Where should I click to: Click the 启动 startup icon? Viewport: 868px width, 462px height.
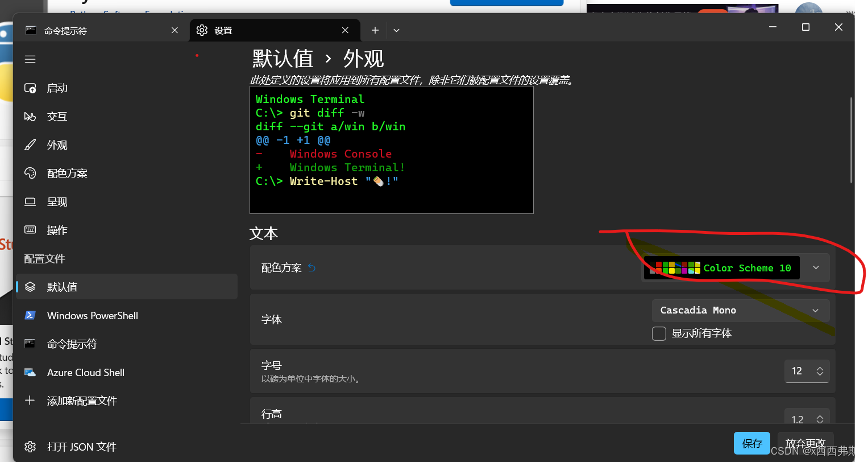[x=30, y=88]
